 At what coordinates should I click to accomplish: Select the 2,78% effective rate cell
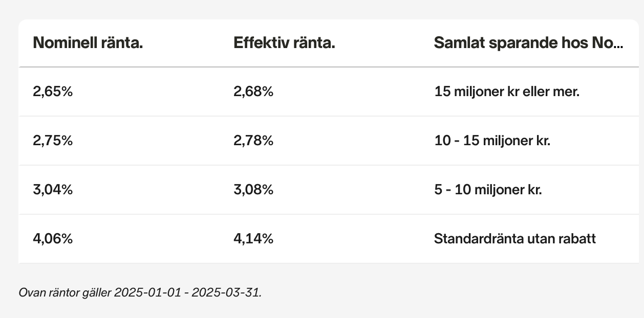point(253,141)
